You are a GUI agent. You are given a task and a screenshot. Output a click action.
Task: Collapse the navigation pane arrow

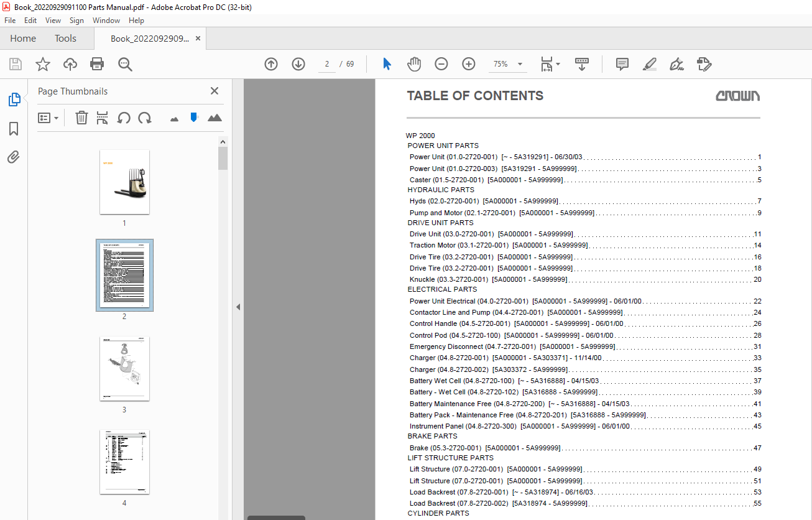(x=238, y=307)
